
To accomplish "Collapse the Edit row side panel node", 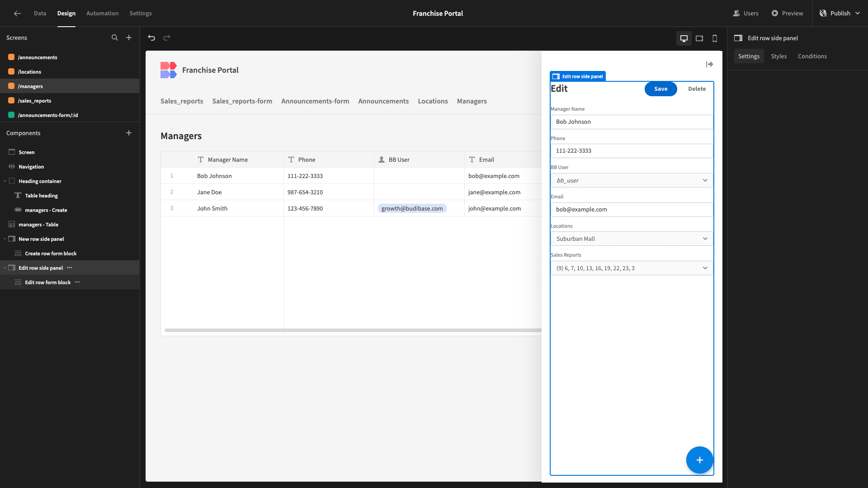I will 5,268.
